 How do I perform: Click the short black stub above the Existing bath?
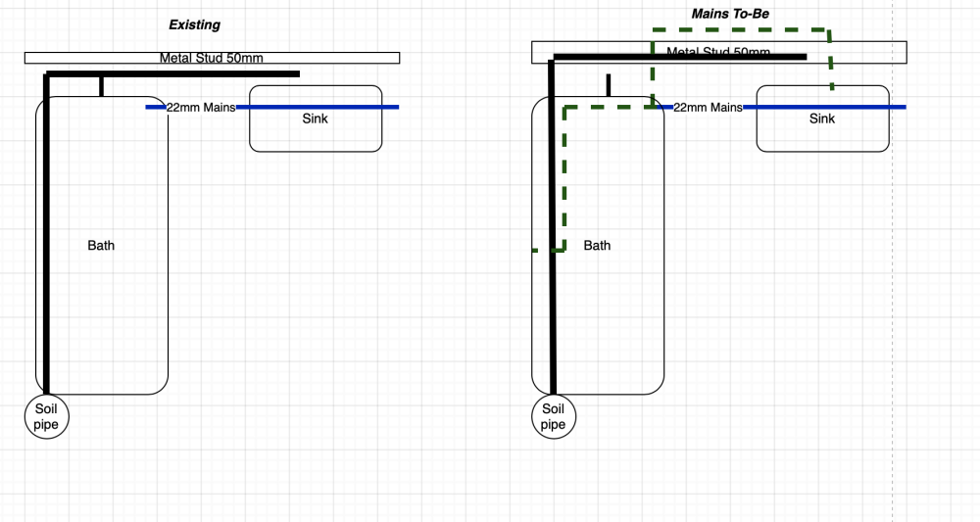click(x=101, y=86)
